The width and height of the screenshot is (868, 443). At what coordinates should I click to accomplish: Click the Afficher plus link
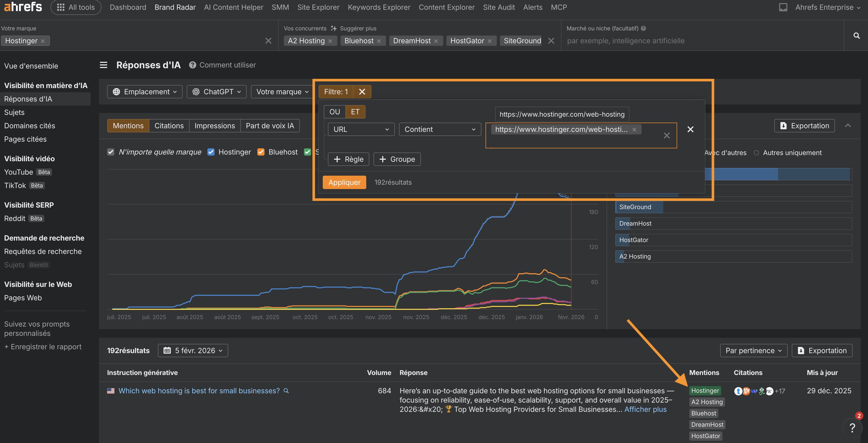coord(645,409)
